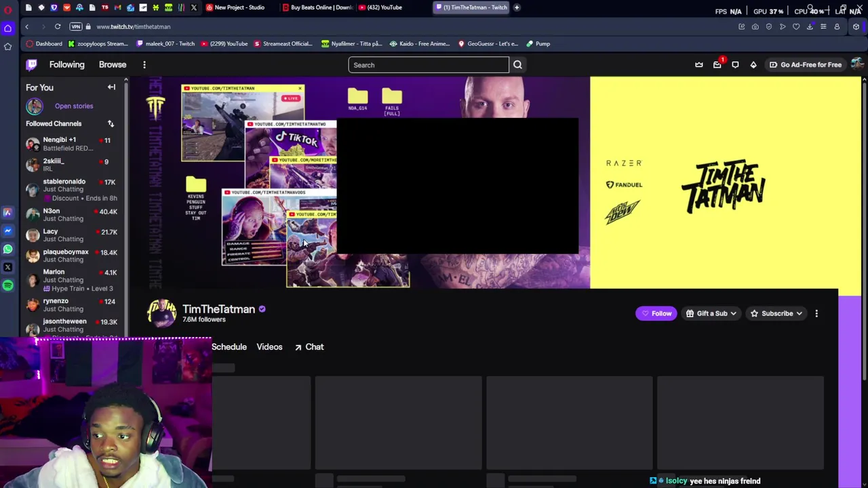Click the browser address bar URL
The image size is (868, 488).
coord(134,26)
